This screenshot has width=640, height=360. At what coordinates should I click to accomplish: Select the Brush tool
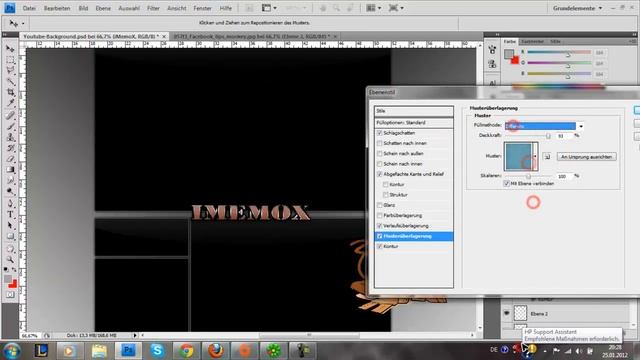10,127
